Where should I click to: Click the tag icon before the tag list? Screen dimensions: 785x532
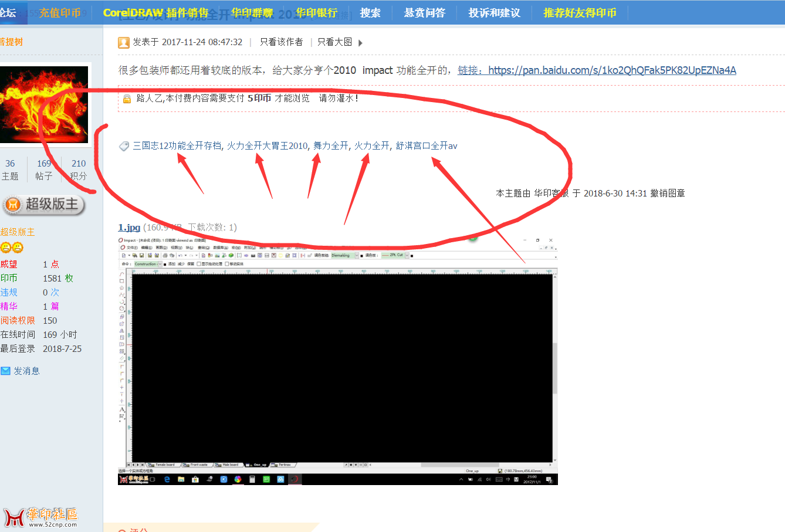[124, 146]
